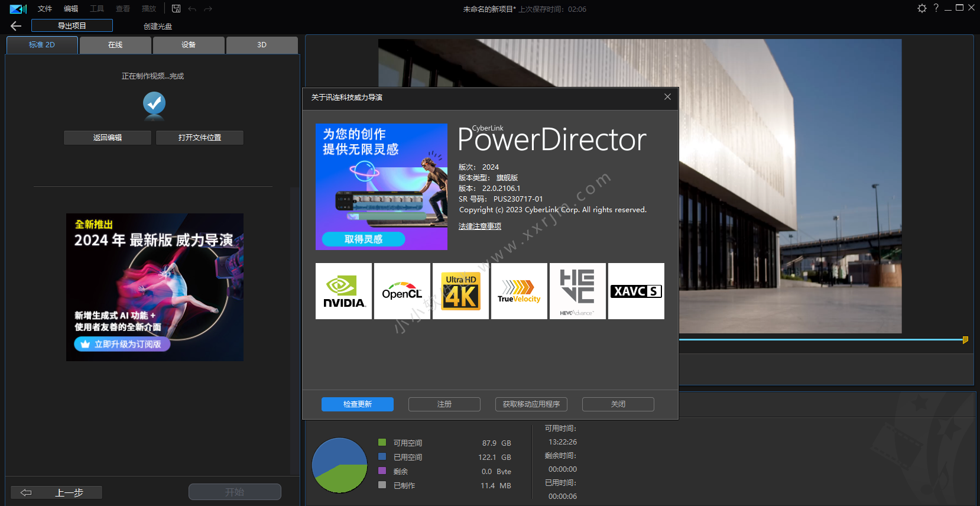Screen dimensions: 980x506
Task: Open the 播放 menu
Action: coord(149,9)
